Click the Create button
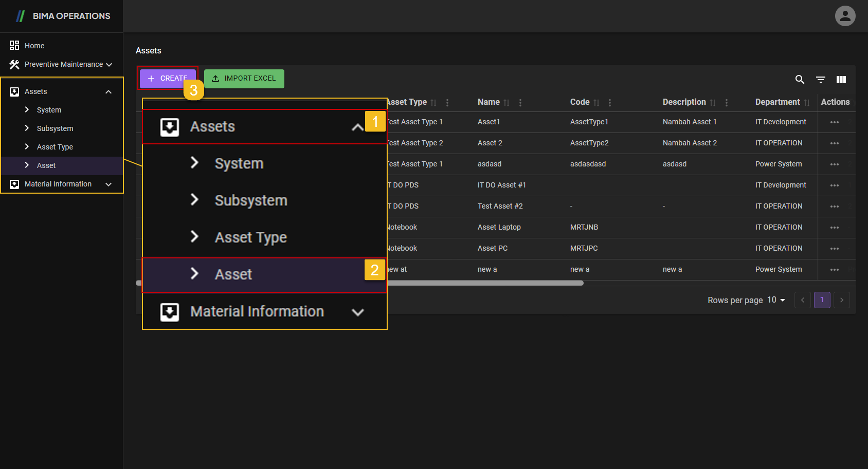Viewport: 868px width, 469px height. [165, 79]
